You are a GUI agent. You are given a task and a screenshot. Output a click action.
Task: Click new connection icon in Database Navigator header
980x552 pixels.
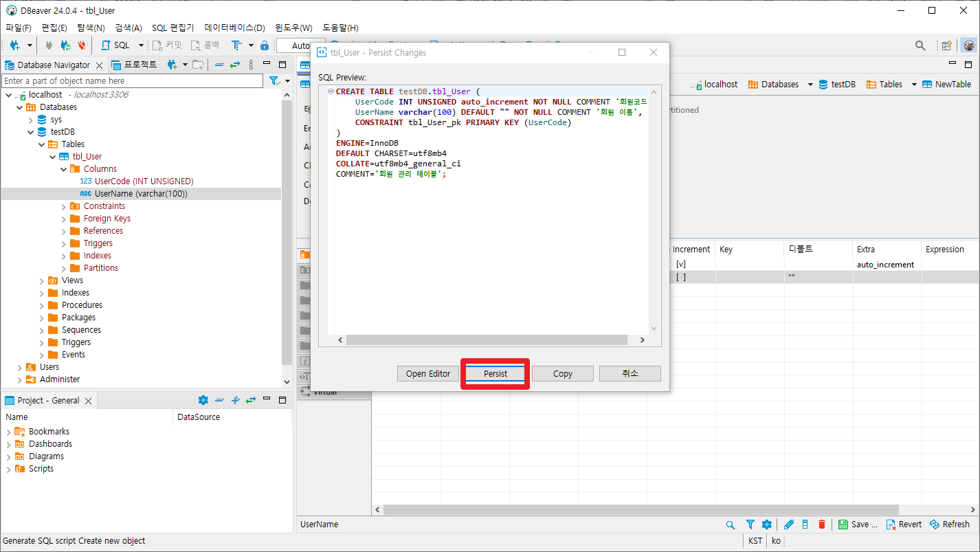pos(172,65)
